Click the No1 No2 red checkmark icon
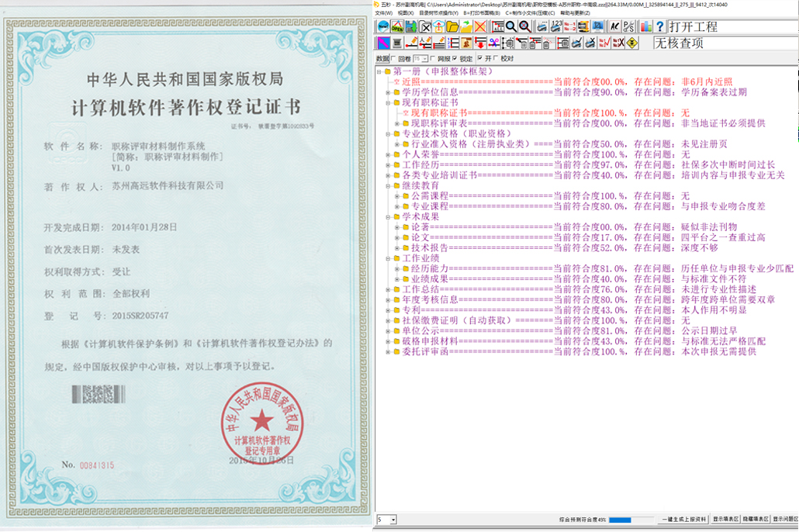 click(604, 43)
